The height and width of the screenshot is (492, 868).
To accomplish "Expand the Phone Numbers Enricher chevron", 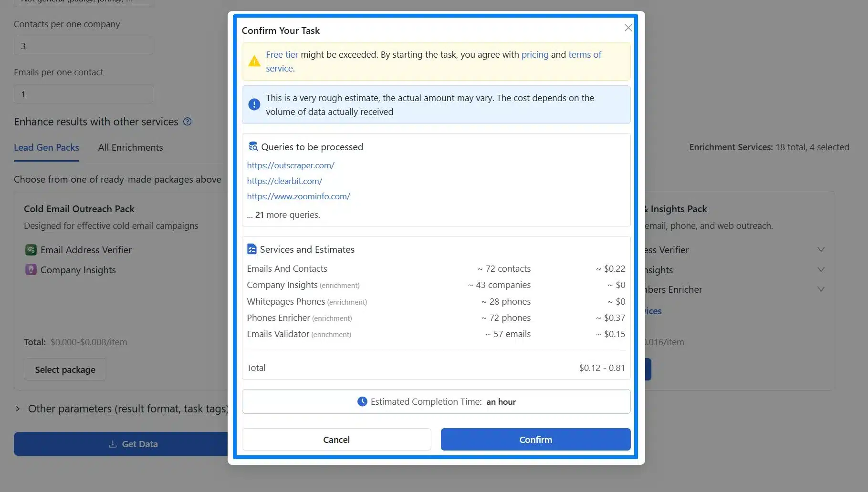I will [x=821, y=289].
